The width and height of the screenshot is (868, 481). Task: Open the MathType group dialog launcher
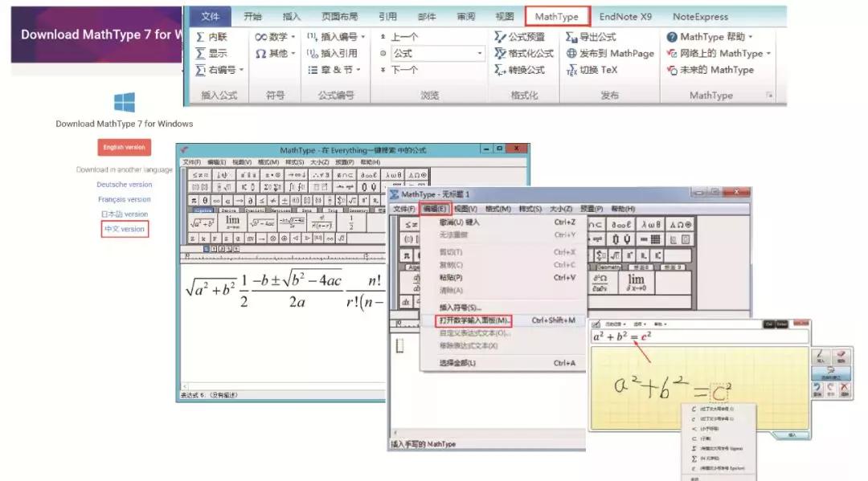[x=769, y=95]
